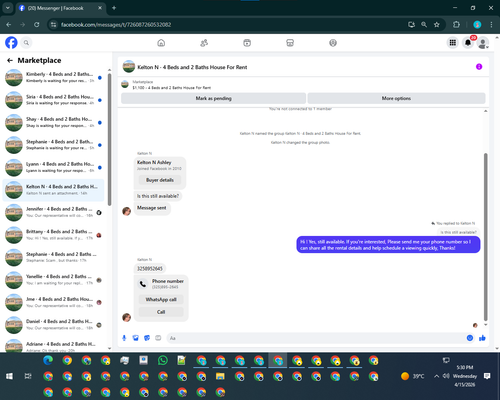Click the phone icon in phone number card
This screenshot has height=400, width=500.
(143, 284)
